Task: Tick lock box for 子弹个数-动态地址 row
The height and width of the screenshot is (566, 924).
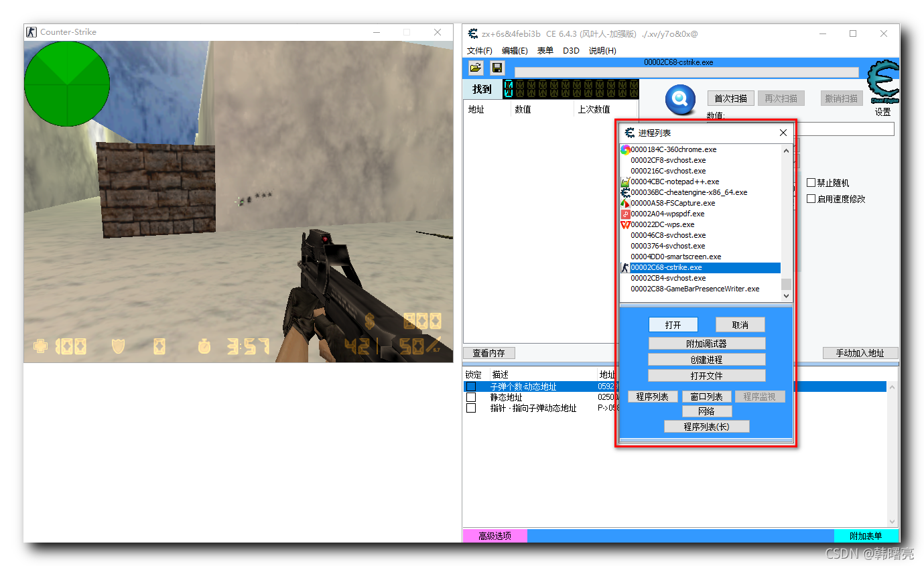Action: tap(471, 386)
